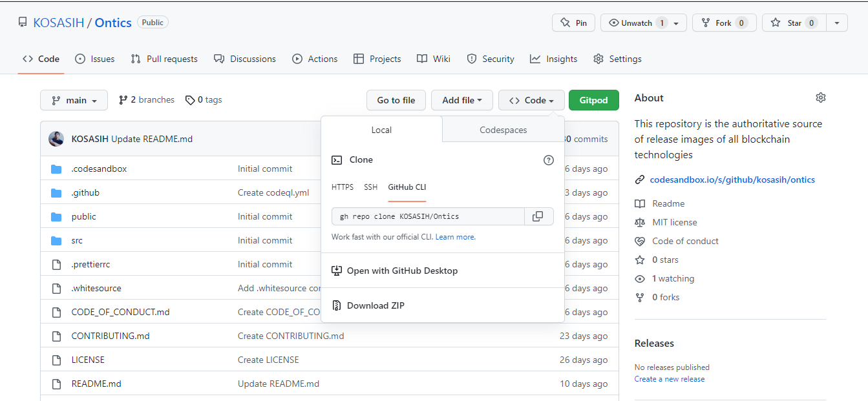
Task: Open the Issues tab
Action: coord(95,59)
